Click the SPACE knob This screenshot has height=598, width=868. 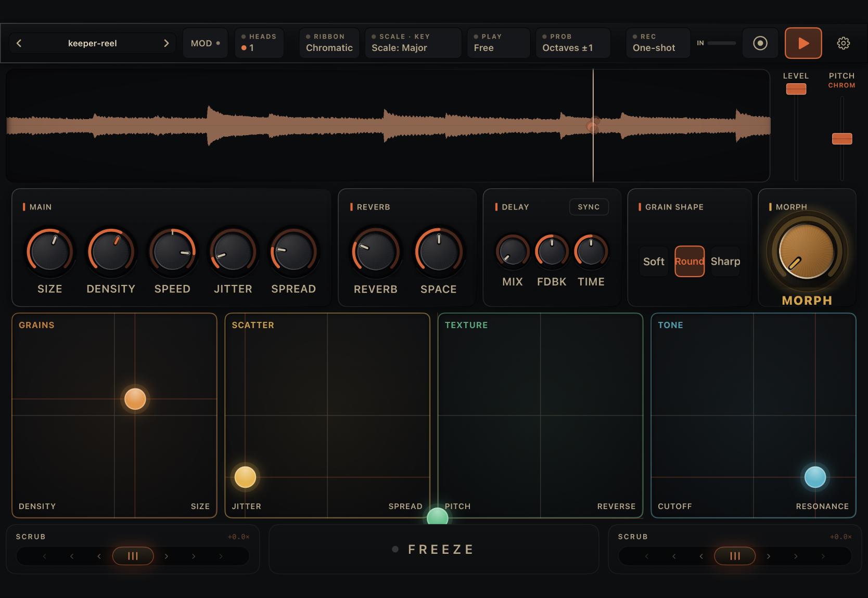(439, 252)
